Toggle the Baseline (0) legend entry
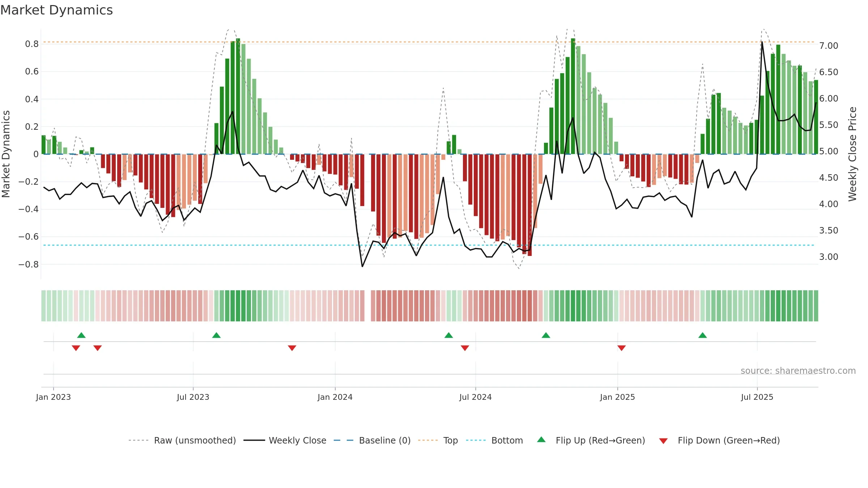The height and width of the screenshot is (488, 868). pyautogui.click(x=372, y=440)
